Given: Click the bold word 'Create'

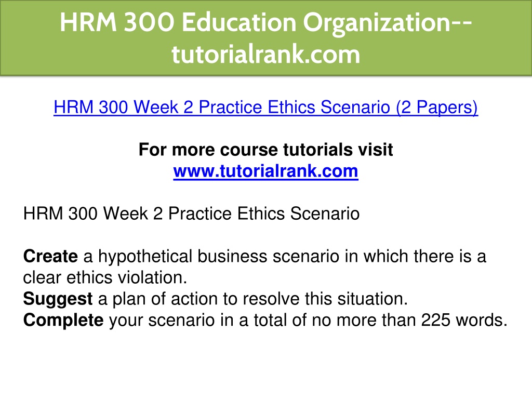Looking at the screenshot, I should click(50, 256).
